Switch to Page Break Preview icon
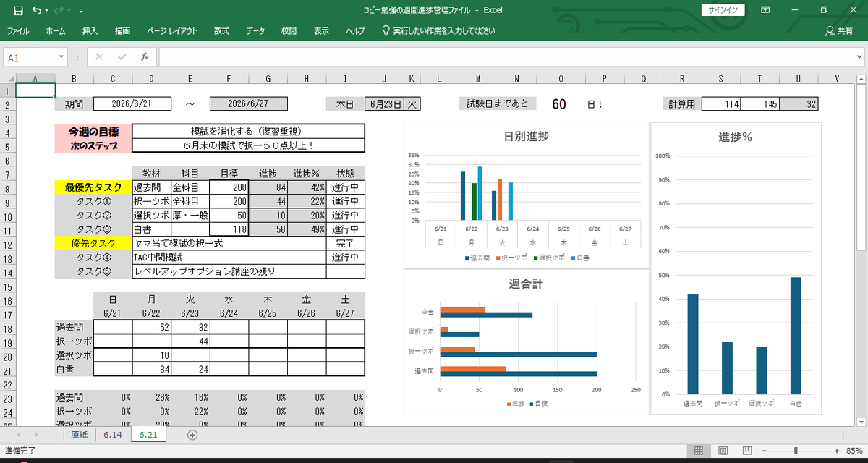 point(749,451)
